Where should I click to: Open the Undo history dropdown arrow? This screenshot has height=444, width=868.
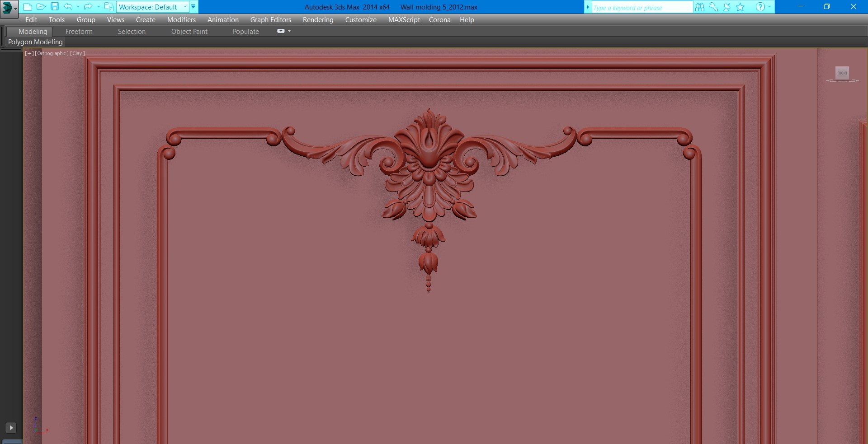[x=78, y=7]
